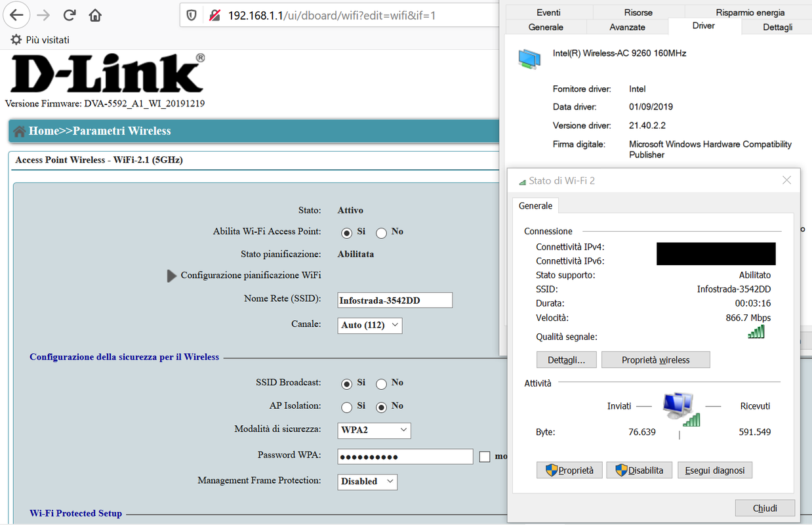The width and height of the screenshot is (812, 525).
Task: Click the browser forward arrow
Action: 43,14
